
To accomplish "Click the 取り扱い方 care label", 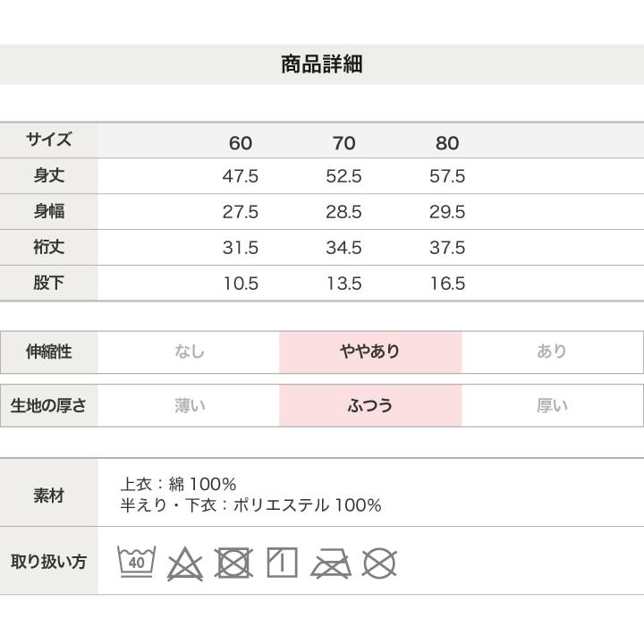I will [49, 563].
